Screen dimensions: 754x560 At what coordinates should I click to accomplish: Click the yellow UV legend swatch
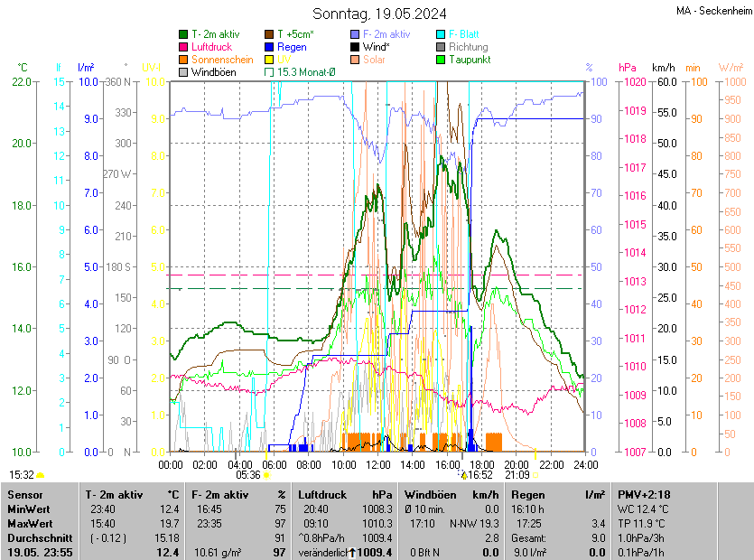point(269,60)
